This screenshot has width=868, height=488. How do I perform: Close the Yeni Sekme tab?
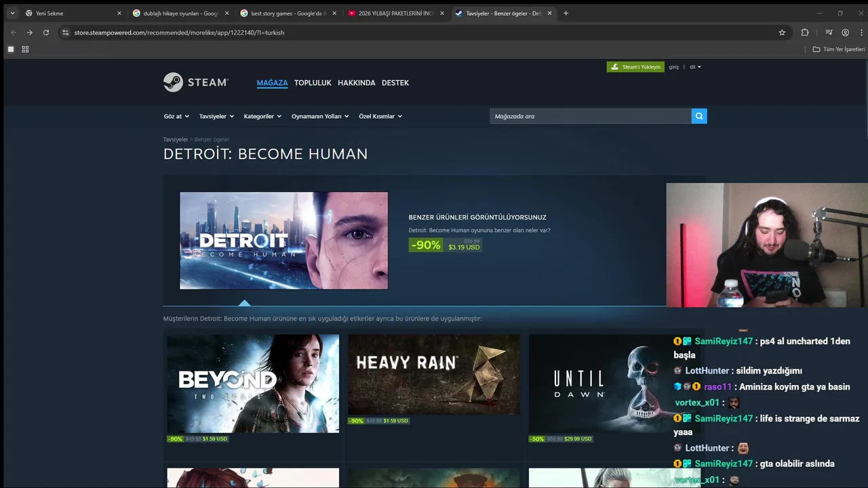pos(119,13)
